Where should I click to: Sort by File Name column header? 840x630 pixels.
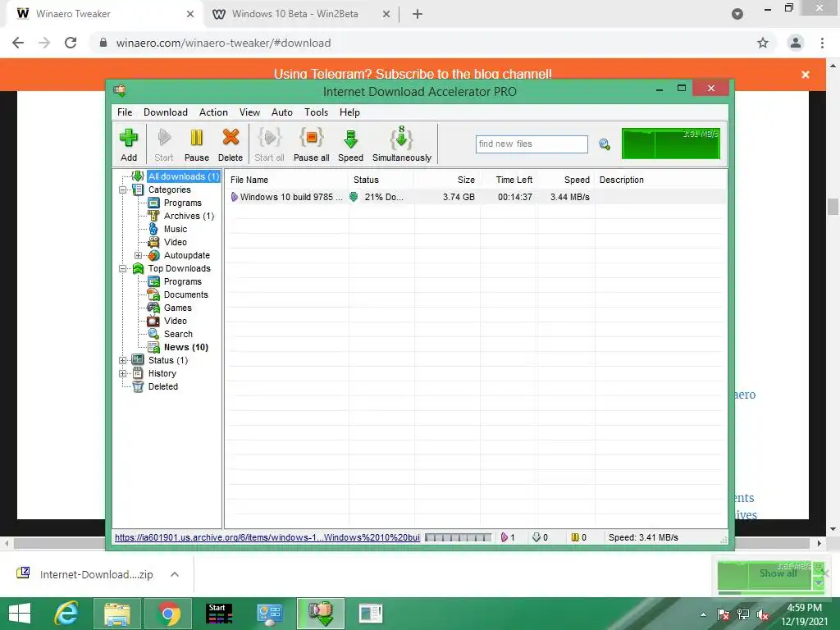287,180
